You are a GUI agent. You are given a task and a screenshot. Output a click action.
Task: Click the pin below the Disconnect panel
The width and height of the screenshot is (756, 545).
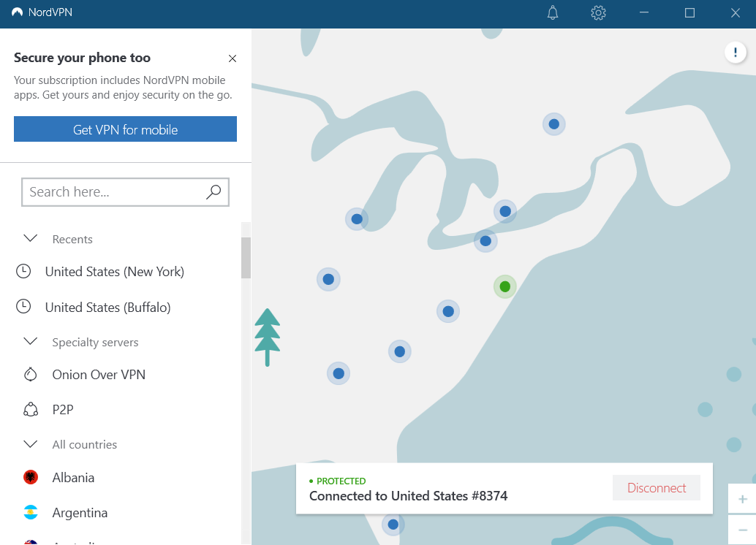pos(393,525)
